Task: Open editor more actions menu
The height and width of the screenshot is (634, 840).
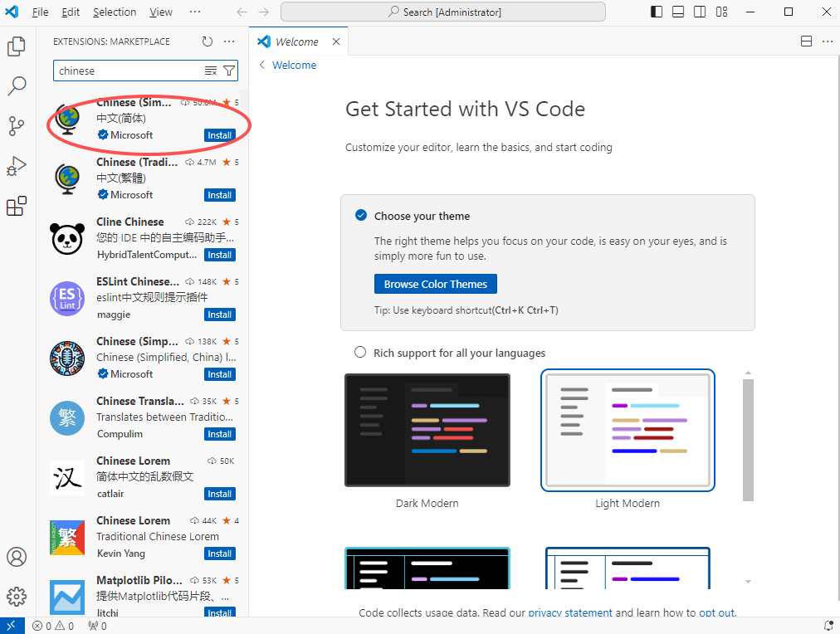Action: coord(828,41)
